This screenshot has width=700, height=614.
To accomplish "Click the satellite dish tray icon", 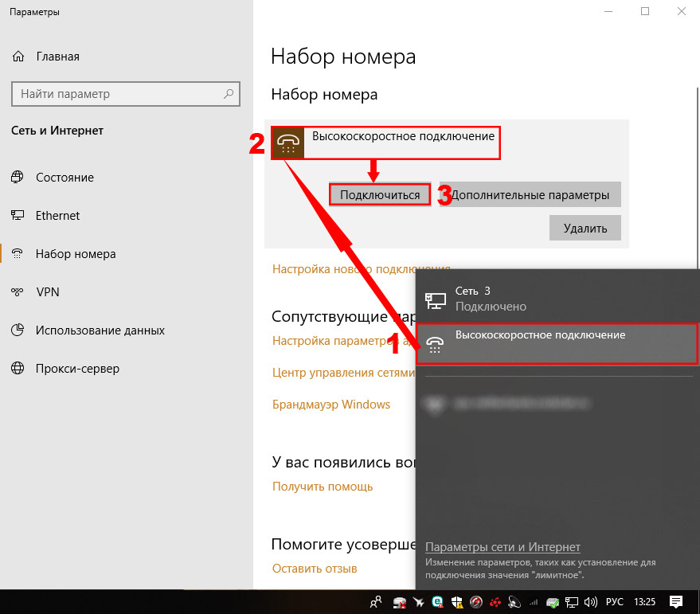I will click(514, 602).
